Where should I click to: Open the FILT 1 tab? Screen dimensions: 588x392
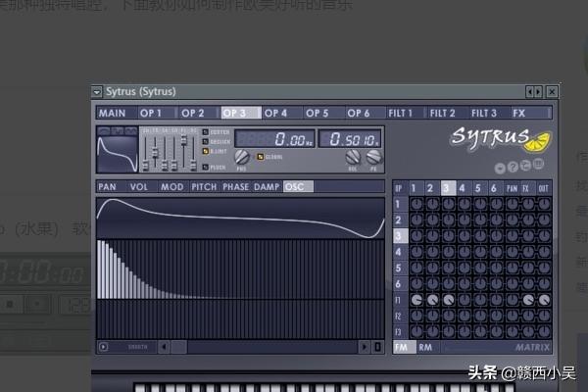coord(400,113)
